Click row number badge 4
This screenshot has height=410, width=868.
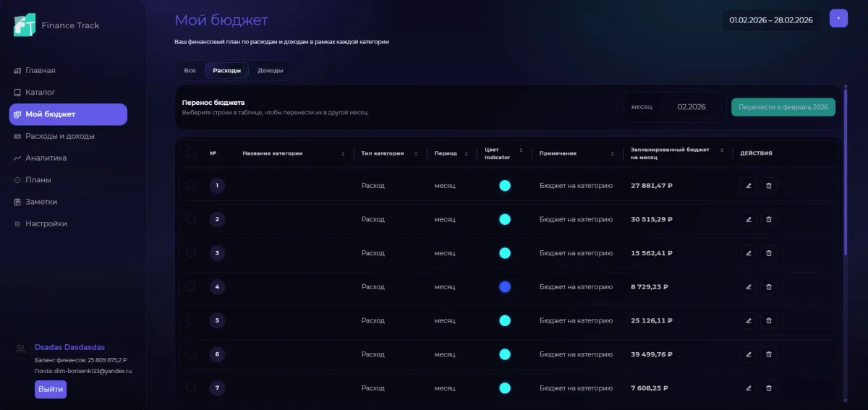(217, 287)
